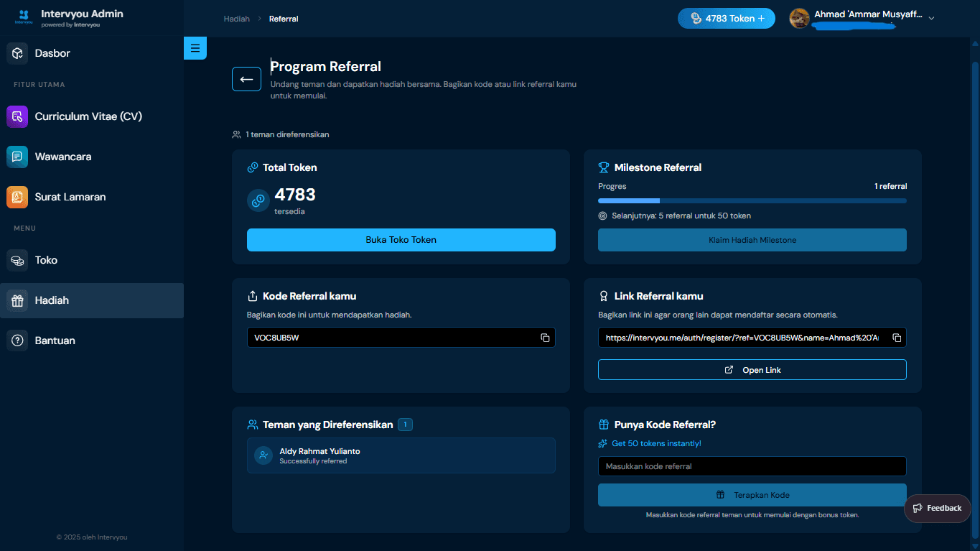Click the Hadiah breadcrumb link
980x551 pixels.
pos(237,19)
